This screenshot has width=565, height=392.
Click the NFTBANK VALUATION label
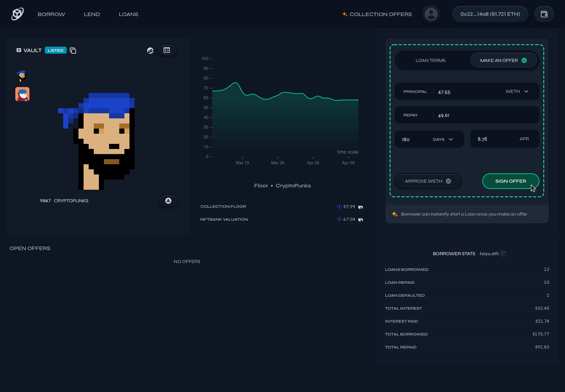tap(224, 220)
